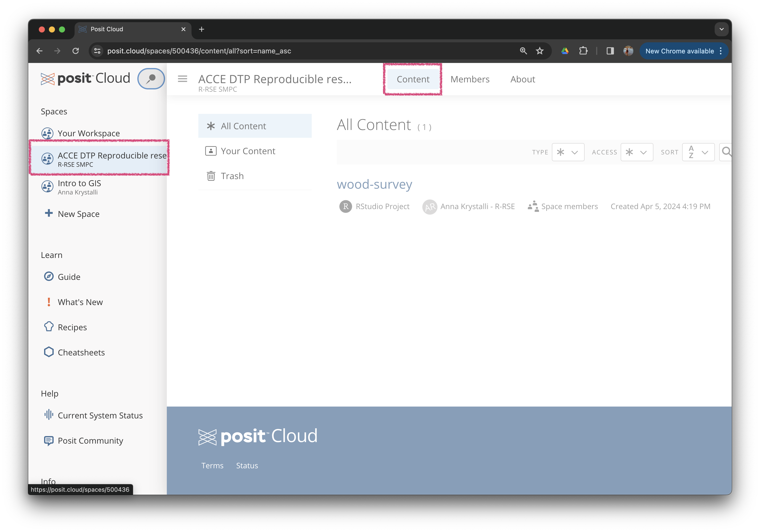
Task: Toggle the Chrome side panel icon
Action: (x=610, y=51)
